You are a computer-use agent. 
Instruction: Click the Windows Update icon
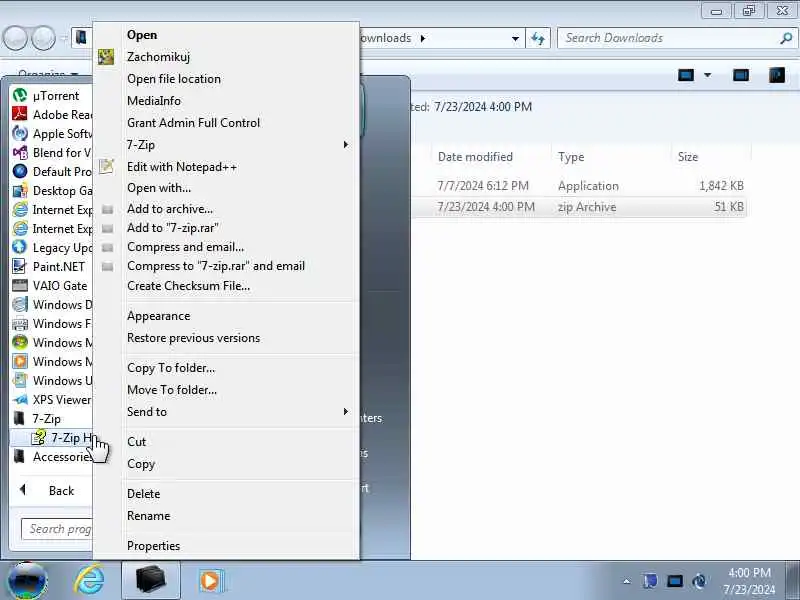point(20,381)
